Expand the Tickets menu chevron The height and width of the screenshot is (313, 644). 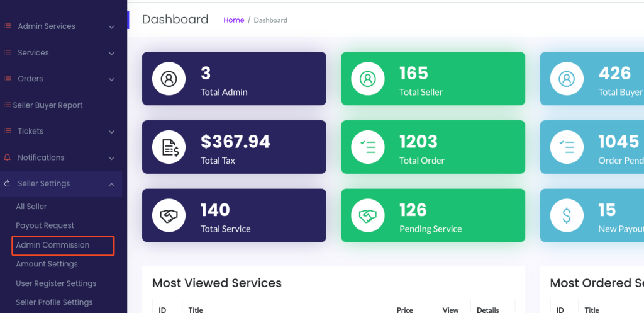[111, 132]
